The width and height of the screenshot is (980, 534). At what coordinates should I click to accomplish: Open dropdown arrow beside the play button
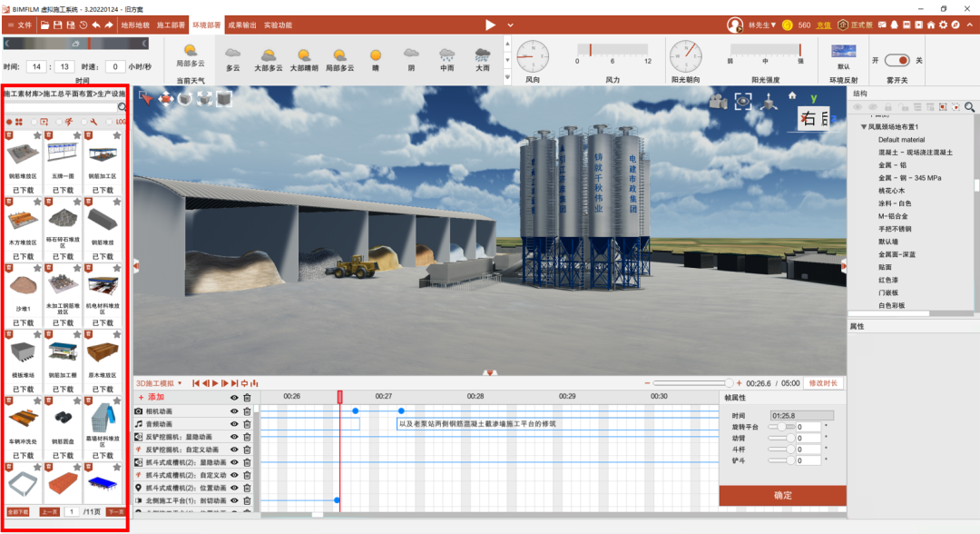[510, 25]
